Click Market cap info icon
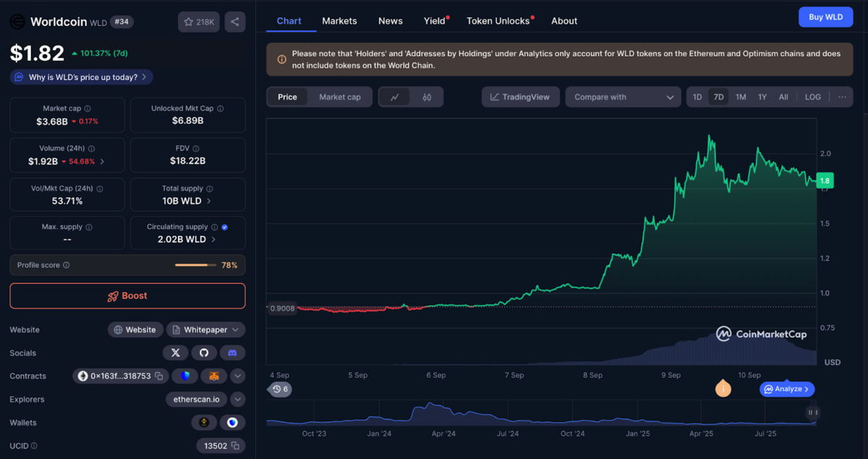868x459 pixels. click(88, 108)
